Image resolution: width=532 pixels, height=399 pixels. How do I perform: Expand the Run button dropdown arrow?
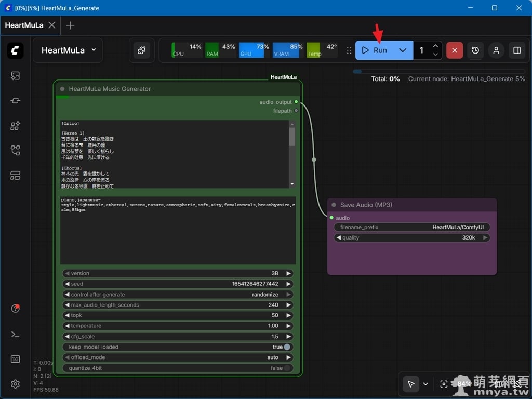[x=403, y=50]
